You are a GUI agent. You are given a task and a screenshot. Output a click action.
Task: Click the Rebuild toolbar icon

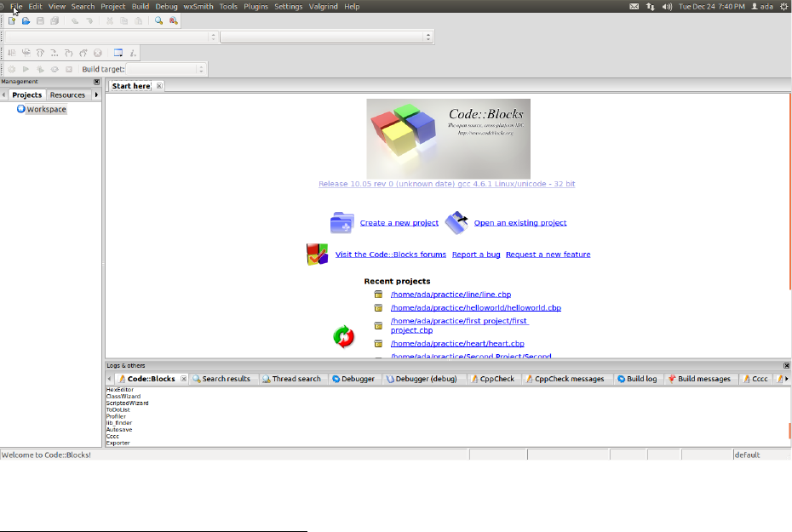point(55,69)
